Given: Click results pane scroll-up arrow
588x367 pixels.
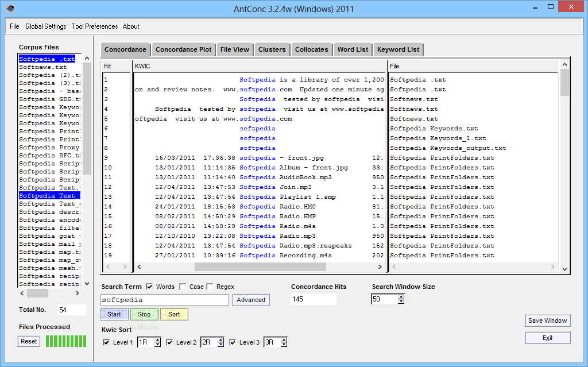Looking at the screenshot, I should pyautogui.click(x=565, y=64).
